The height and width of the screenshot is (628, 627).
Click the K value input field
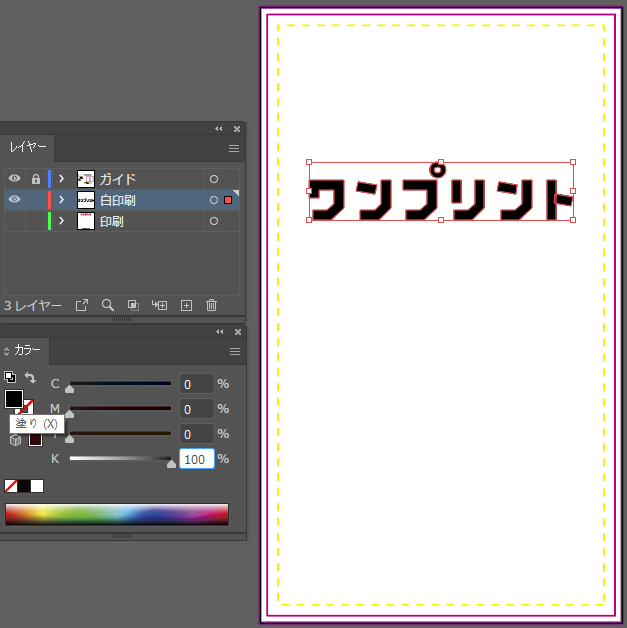coord(196,459)
